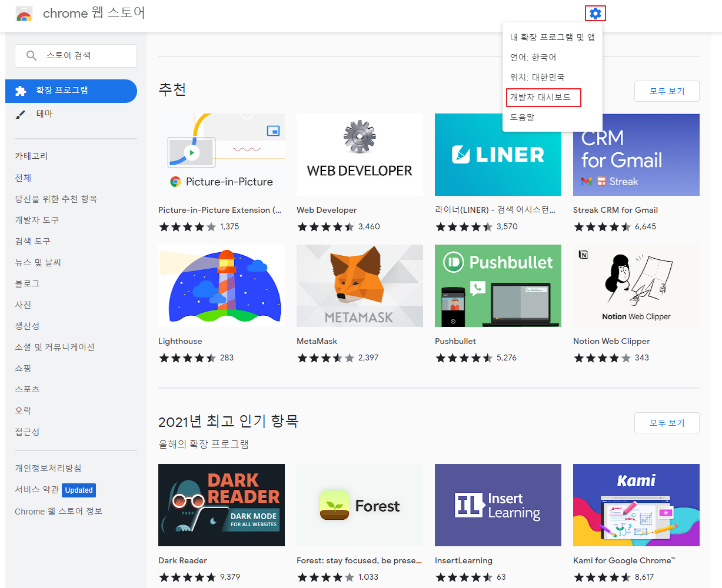Open 개발자 대시보드 menu item
Viewport: 722px width, 588px height.
pyautogui.click(x=553, y=97)
